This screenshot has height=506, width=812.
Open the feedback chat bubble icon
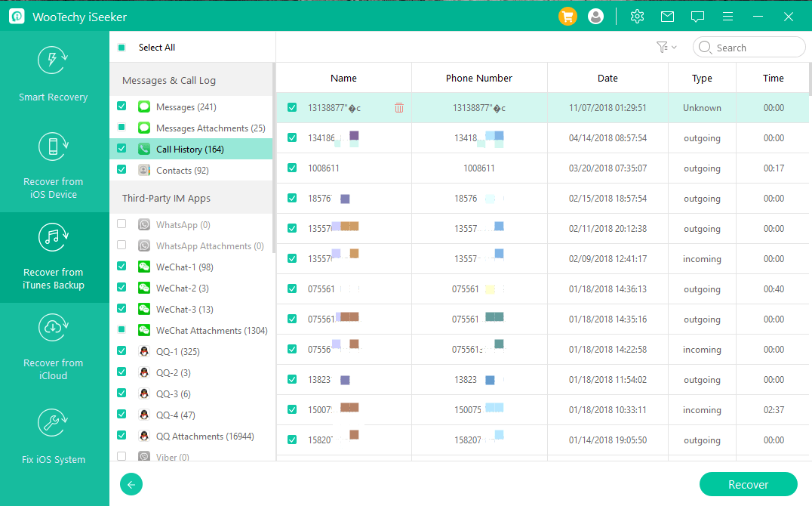tap(697, 16)
